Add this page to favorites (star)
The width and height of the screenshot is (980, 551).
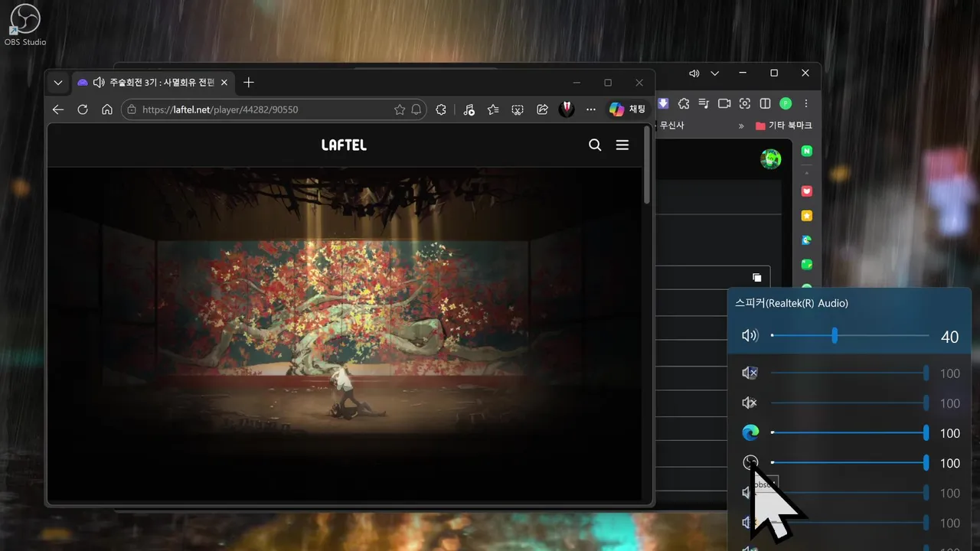(x=399, y=109)
